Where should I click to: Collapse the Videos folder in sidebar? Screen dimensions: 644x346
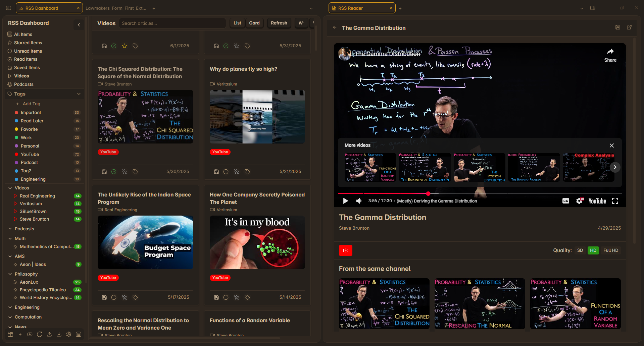tap(10, 188)
